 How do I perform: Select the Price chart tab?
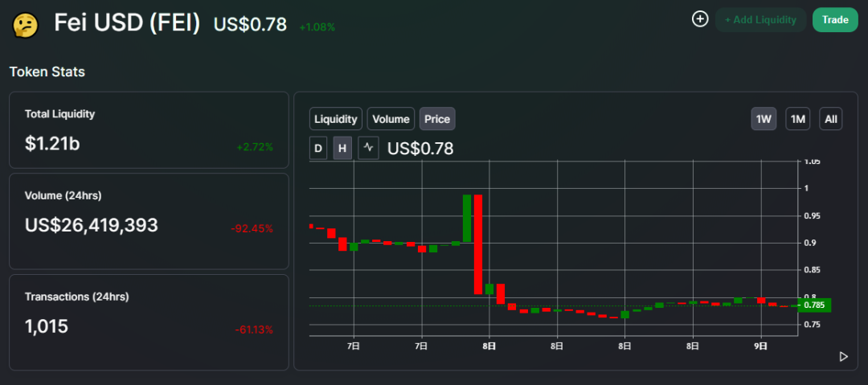(x=437, y=119)
